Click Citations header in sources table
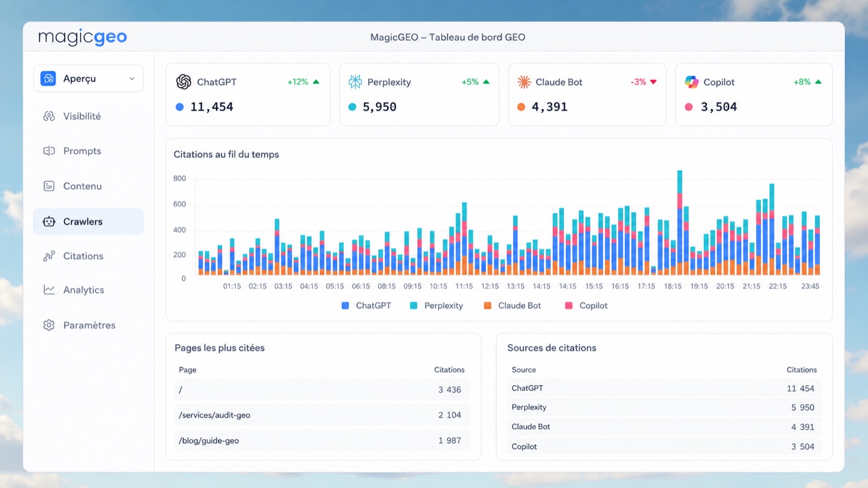This screenshot has height=488, width=868. [x=802, y=370]
